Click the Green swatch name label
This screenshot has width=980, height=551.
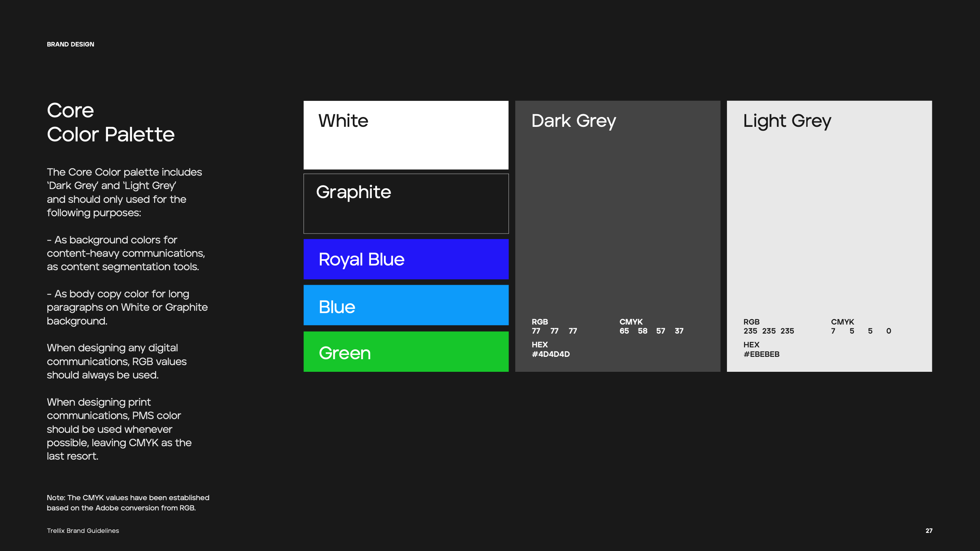[x=345, y=352]
